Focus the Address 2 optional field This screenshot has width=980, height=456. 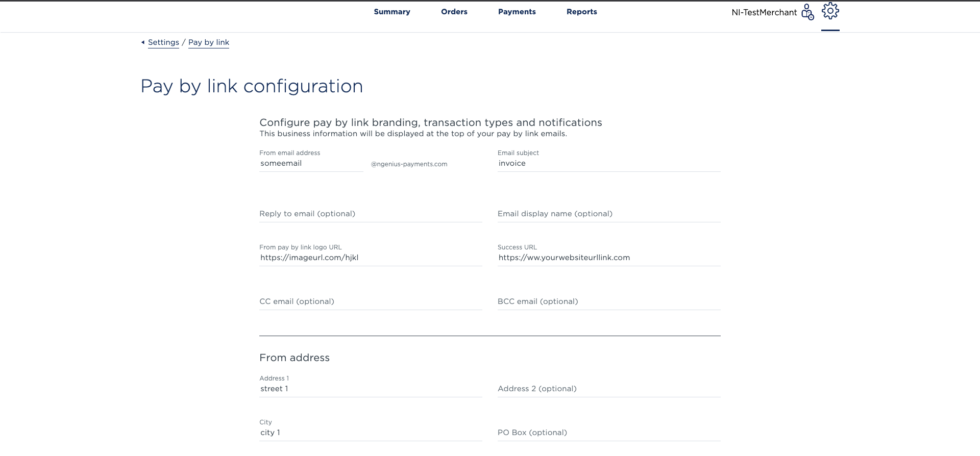(x=609, y=389)
